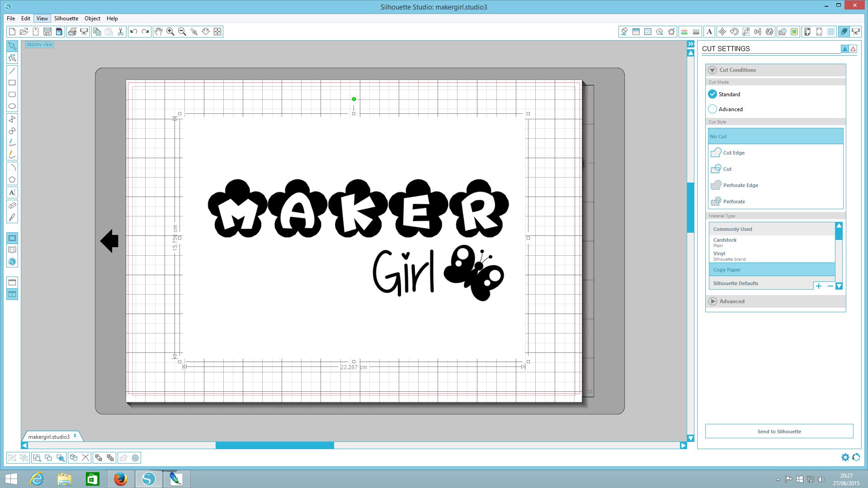Click Send to Silhouette button
Screen dimensions: 868x488
click(x=779, y=432)
